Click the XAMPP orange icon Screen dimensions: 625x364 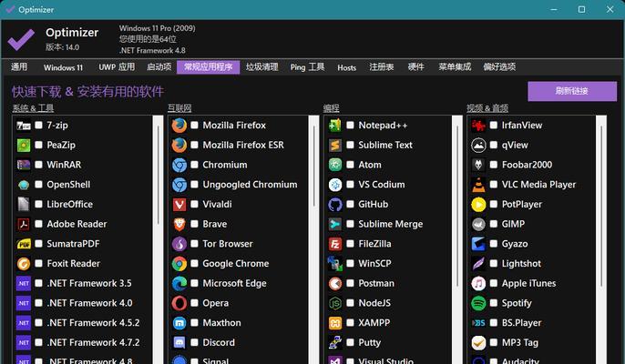pos(335,323)
